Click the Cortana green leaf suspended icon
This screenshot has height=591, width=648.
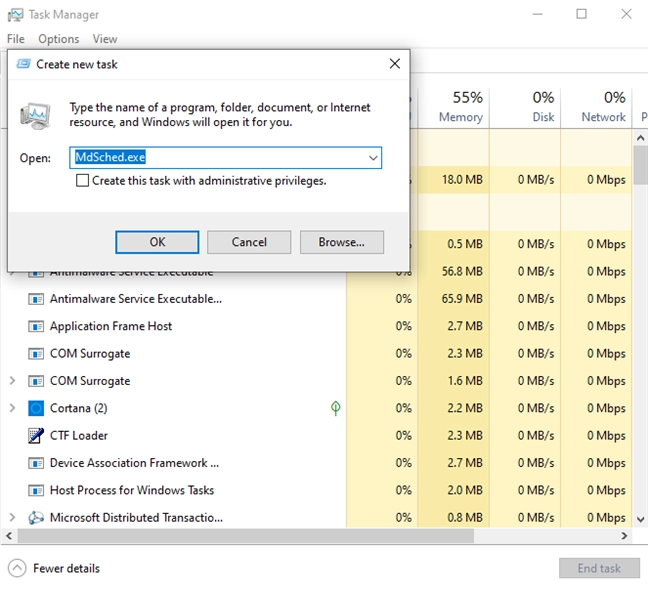click(x=336, y=408)
